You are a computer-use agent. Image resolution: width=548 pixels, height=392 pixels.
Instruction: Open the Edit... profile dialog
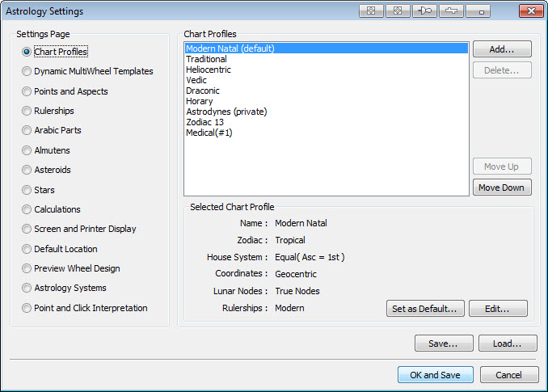click(x=498, y=309)
